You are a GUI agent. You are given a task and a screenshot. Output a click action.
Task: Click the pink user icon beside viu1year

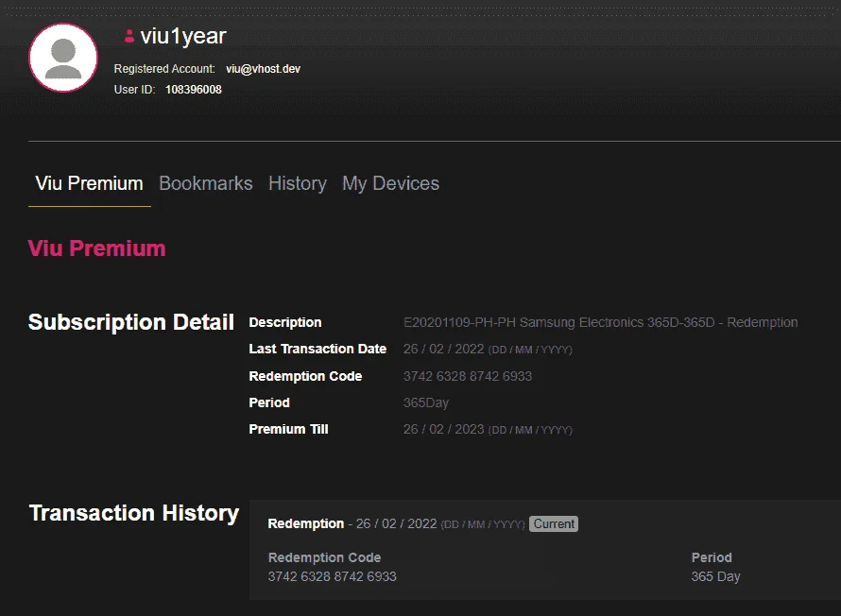[x=129, y=36]
